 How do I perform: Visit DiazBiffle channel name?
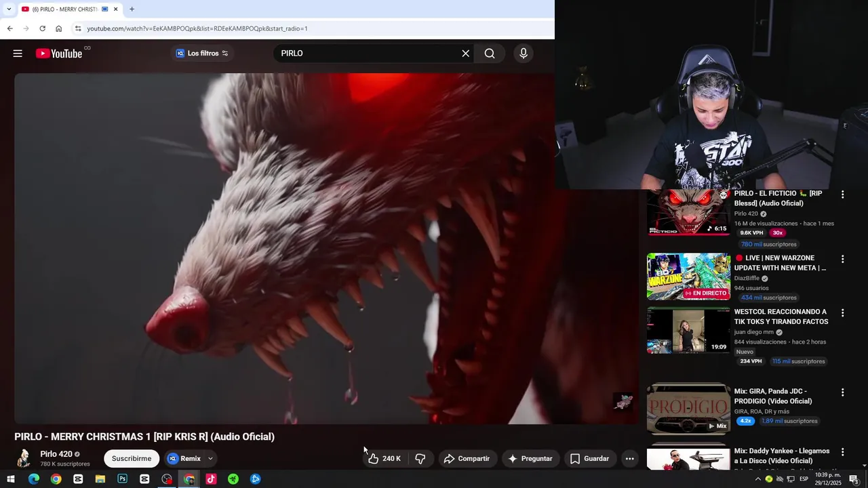pos(747,278)
